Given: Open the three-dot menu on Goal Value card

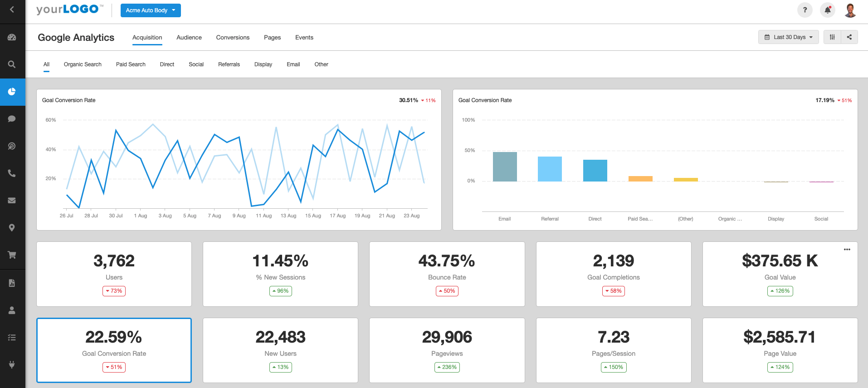Looking at the screenshot, I should pos(847,250).
